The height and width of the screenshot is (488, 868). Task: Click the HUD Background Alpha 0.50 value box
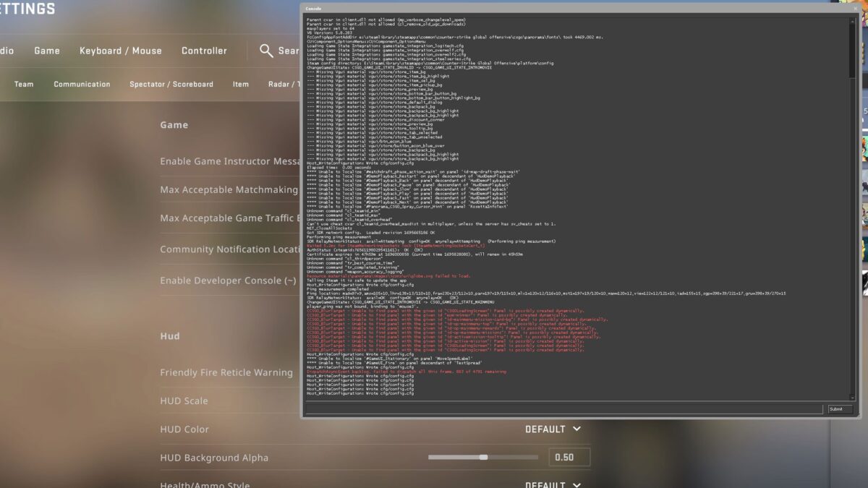coord(569,457)
